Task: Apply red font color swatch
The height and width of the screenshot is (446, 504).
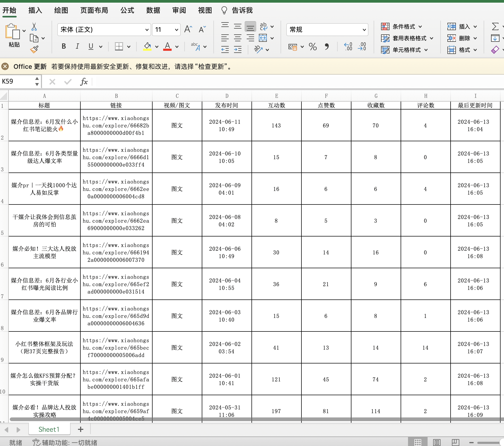Action: 167,47
